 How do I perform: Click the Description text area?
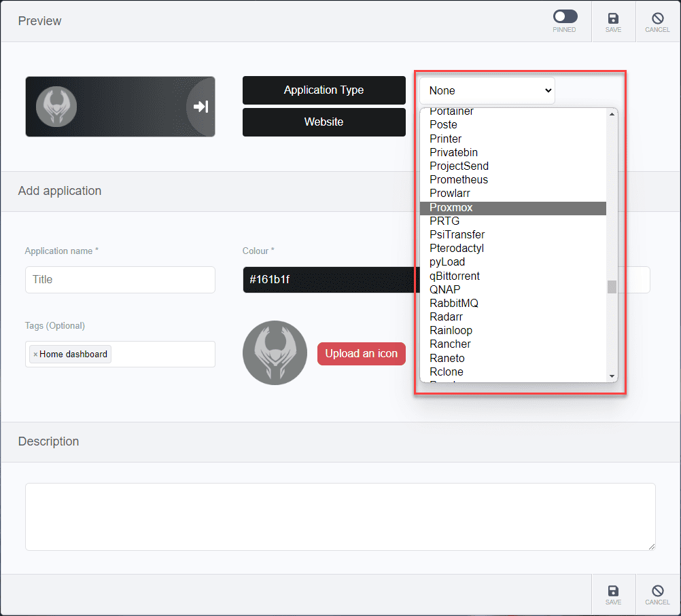point(340,517)
